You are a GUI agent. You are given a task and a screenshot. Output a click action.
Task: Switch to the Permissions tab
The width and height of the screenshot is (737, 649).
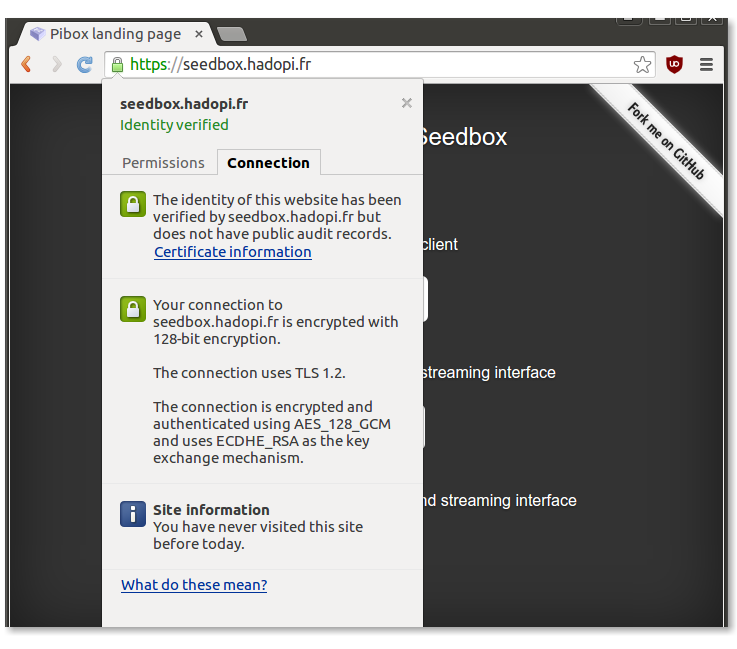pyautogui.click(x=163, y=163)
